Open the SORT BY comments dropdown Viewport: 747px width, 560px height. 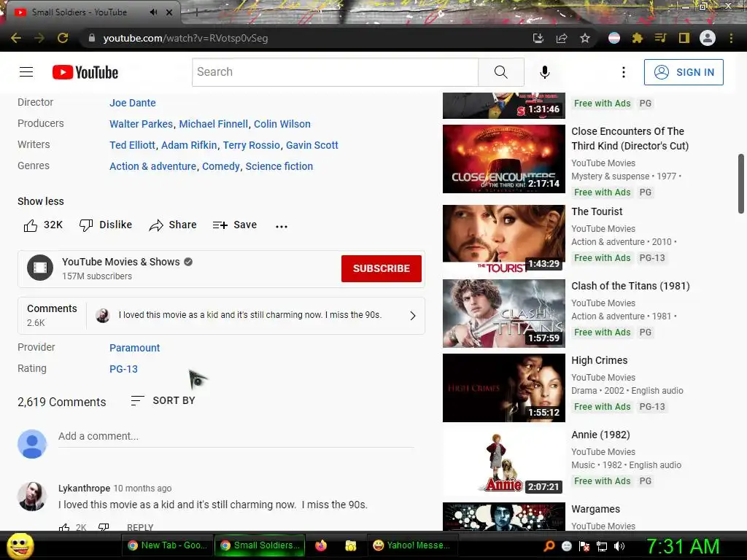click(x=163, y=400)
